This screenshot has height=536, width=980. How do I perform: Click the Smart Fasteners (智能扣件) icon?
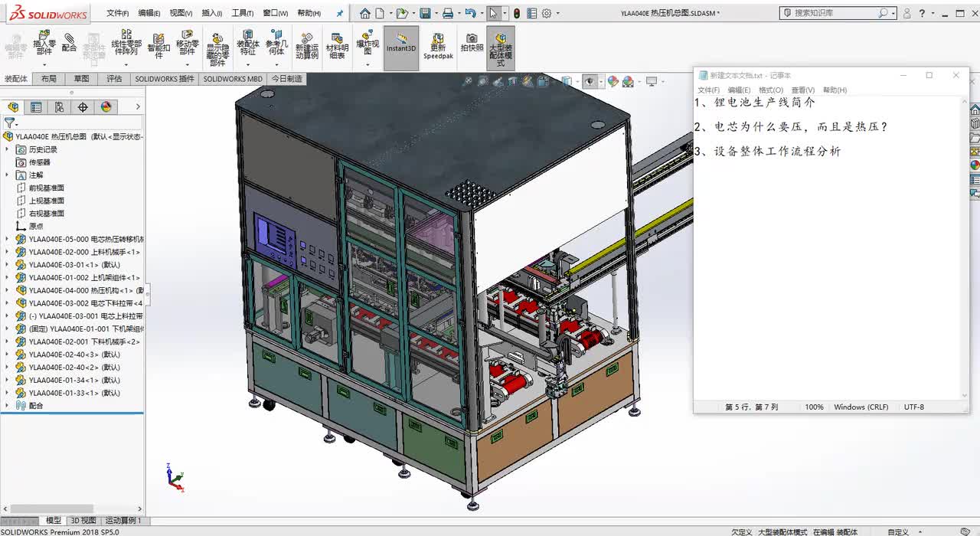click(158, 46)
